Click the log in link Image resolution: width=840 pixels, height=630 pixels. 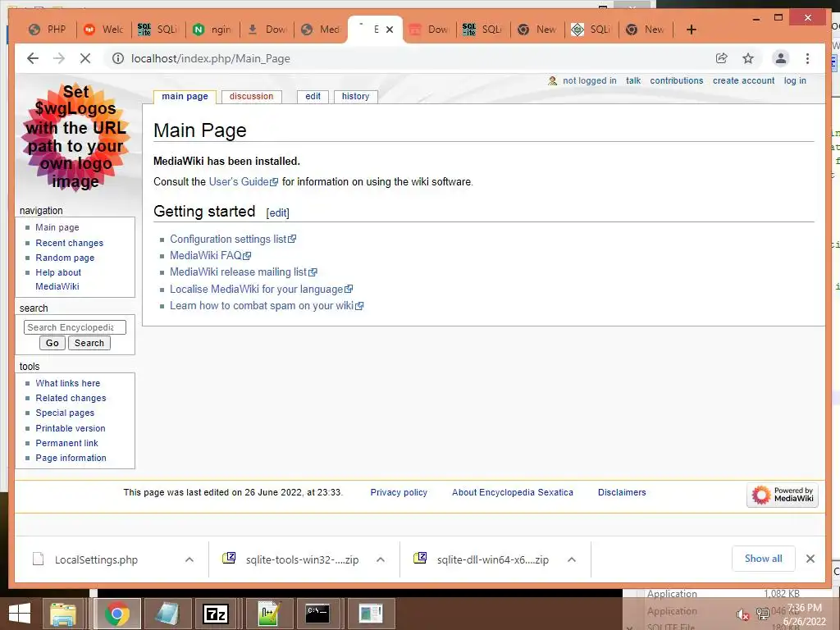[x=795, y=81]
